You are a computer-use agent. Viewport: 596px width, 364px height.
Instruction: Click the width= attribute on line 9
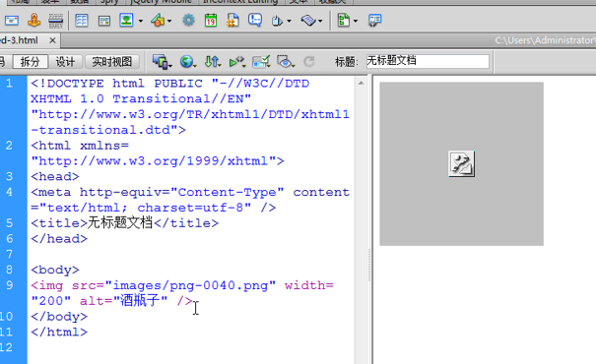tap(309, 285)
